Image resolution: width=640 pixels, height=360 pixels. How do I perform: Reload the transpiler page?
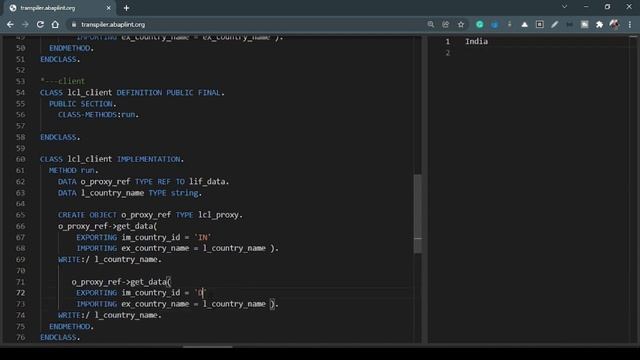coord(40,24)
